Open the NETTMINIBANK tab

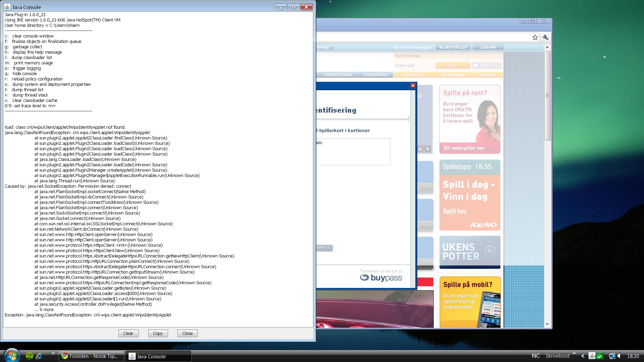453,75
